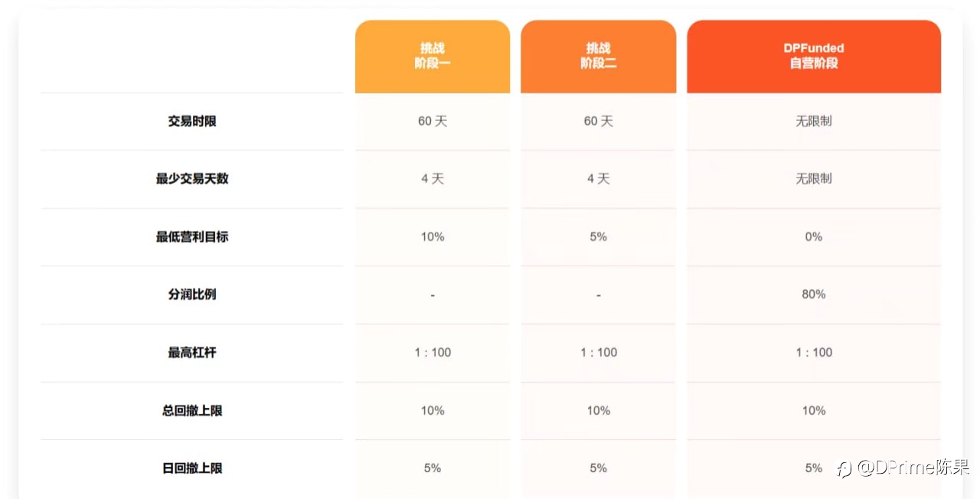Click 无限制 in the 交易时限 row
Image resolution: width=980 pixels, height=499 pixels.
pyautogui.click(x=814, y=121)
